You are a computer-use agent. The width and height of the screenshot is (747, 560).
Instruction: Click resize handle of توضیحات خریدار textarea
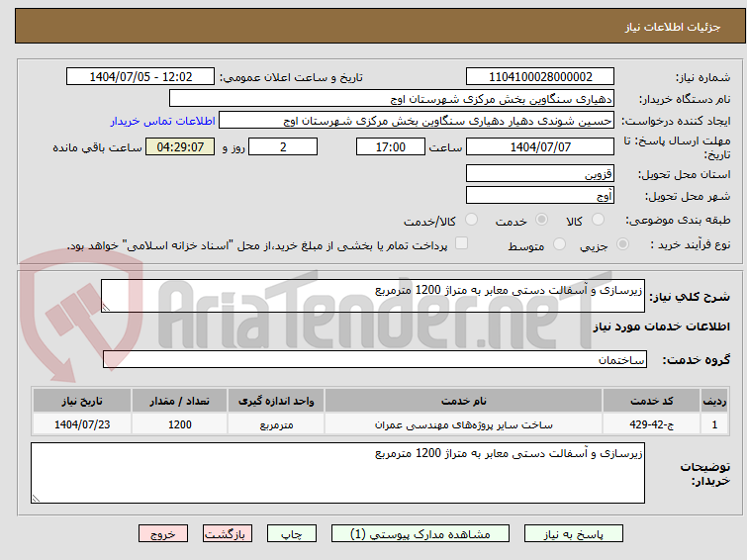[x=36, y=498]
